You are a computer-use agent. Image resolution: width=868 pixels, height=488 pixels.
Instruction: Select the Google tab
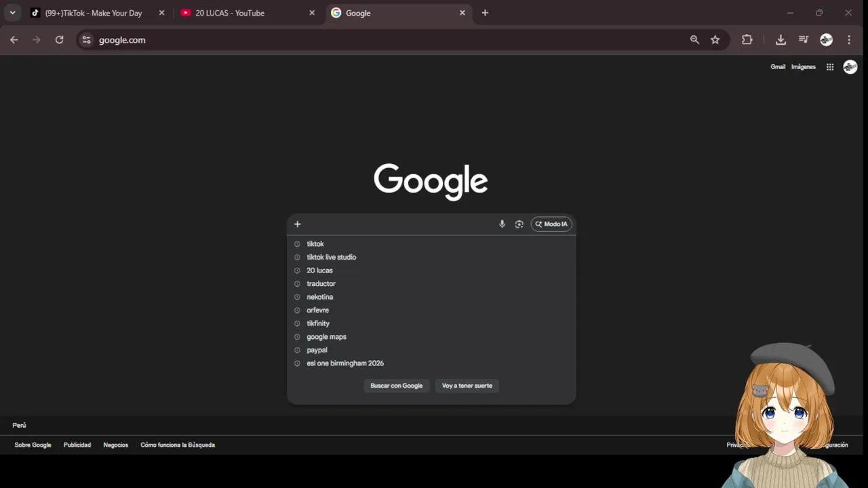pos(398,13)
